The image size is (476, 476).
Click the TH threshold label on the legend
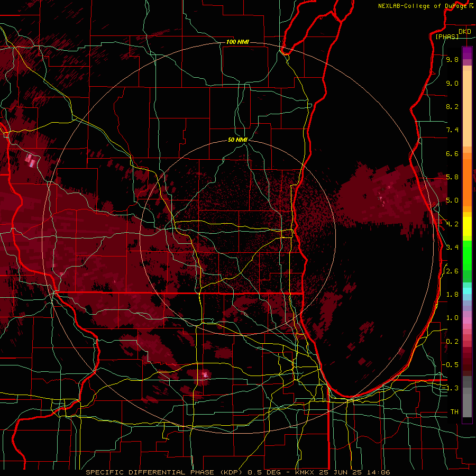[454, 412]
